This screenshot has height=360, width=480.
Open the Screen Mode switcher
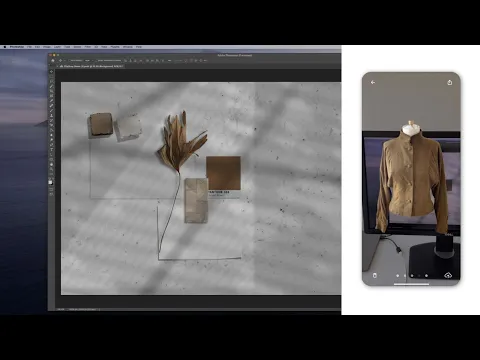coord(51,194)
